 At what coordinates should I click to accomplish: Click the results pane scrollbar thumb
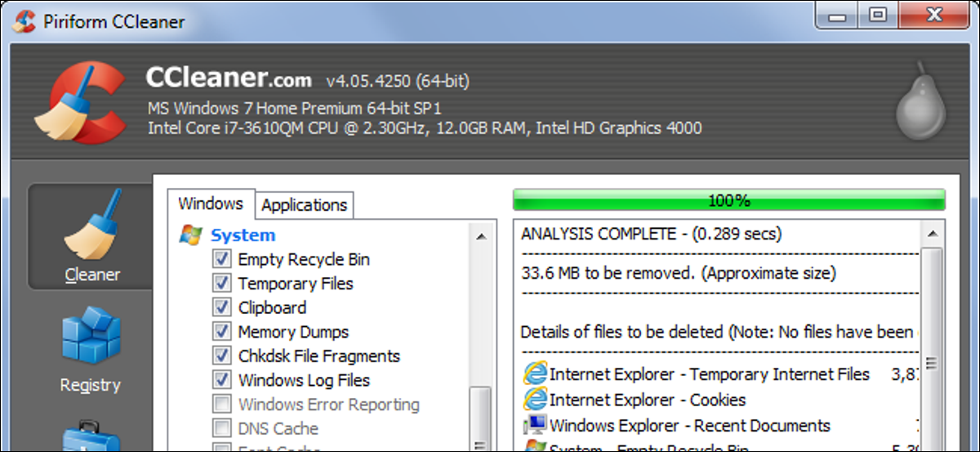pyautogui.click(x=931, y=362)
